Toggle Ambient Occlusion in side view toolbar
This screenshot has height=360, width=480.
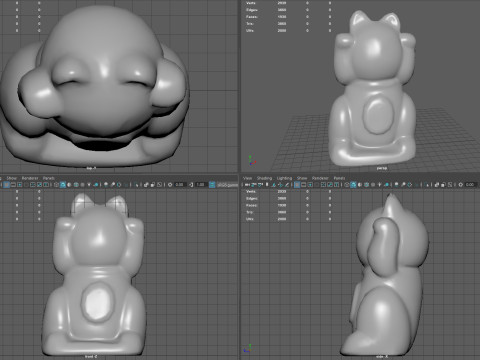(x=396, y=184)
